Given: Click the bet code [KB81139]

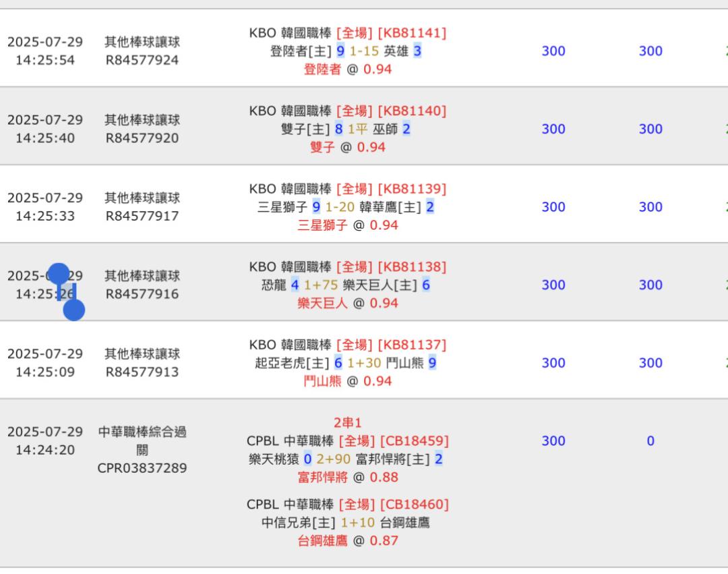Looking at the screenshot, I should coord(413,189).
